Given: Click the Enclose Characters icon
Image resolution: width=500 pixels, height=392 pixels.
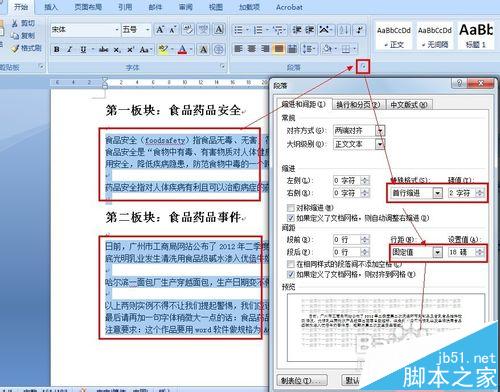Looking at the screenshot, I should [219, 49].
